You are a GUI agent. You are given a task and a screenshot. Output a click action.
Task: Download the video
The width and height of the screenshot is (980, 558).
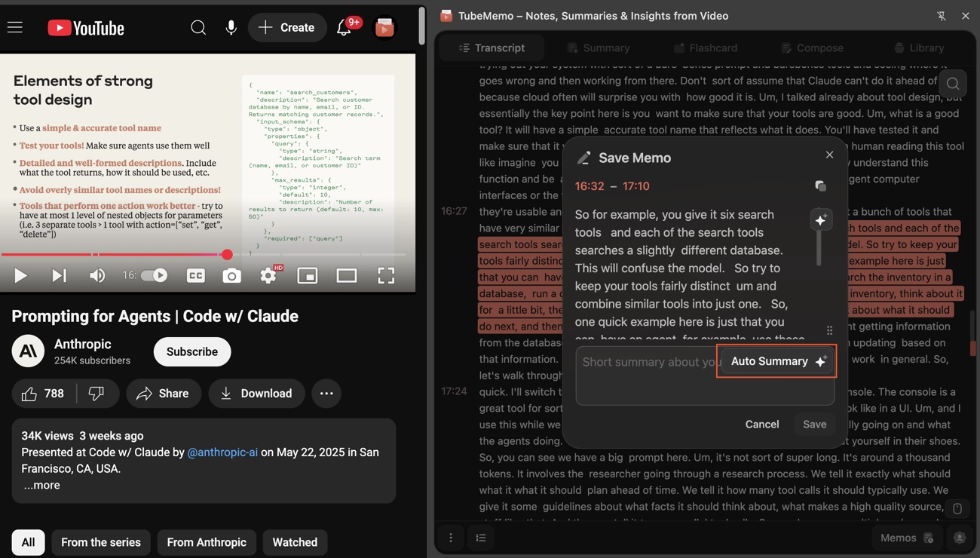point(256,394)
